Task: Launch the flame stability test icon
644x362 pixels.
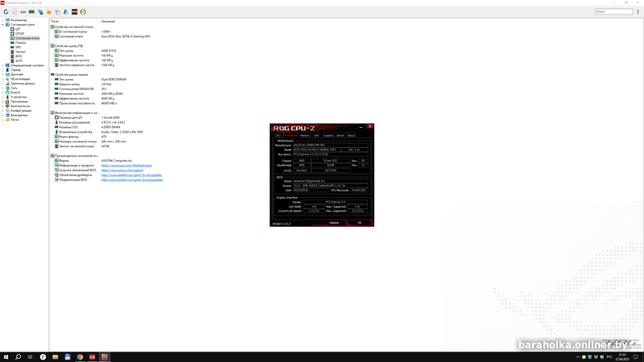Action: pos(49,12)
